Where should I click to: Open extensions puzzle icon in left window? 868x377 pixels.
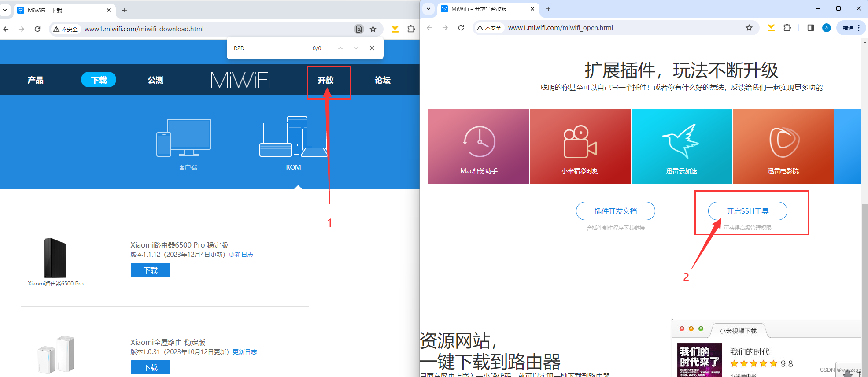(x=411, y=29)
